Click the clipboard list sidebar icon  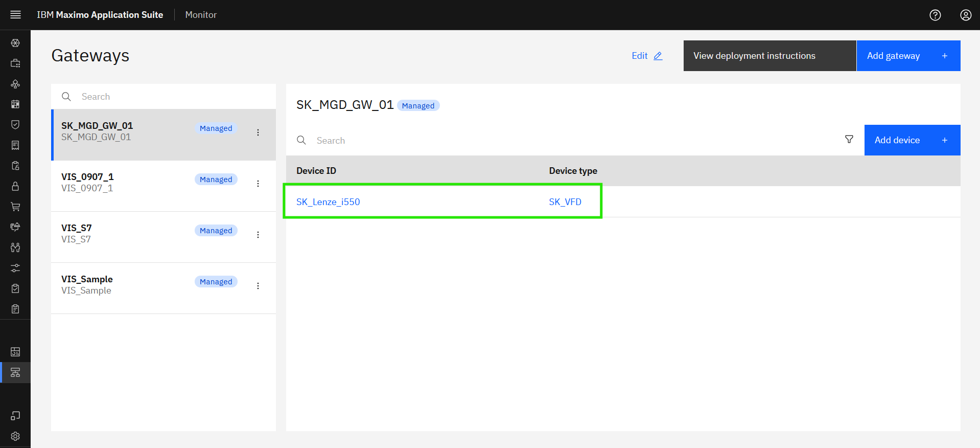15,309
